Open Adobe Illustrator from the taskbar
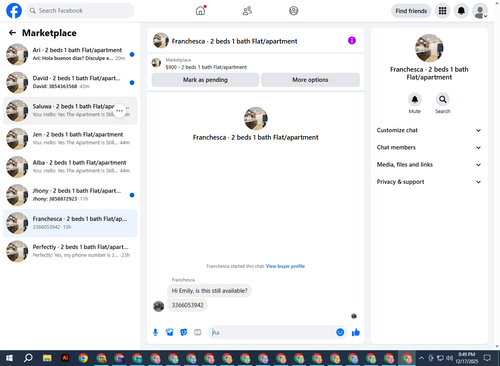 pos(65,358)
